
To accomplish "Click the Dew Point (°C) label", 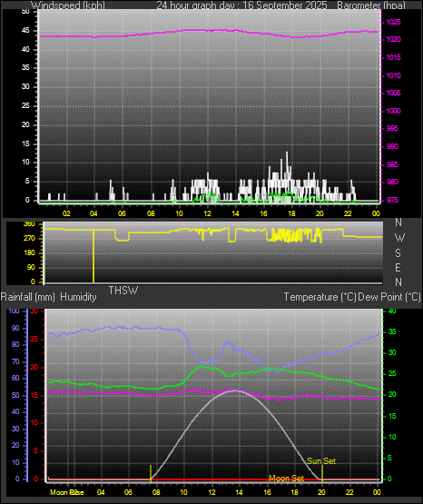I will click(389, 297).
